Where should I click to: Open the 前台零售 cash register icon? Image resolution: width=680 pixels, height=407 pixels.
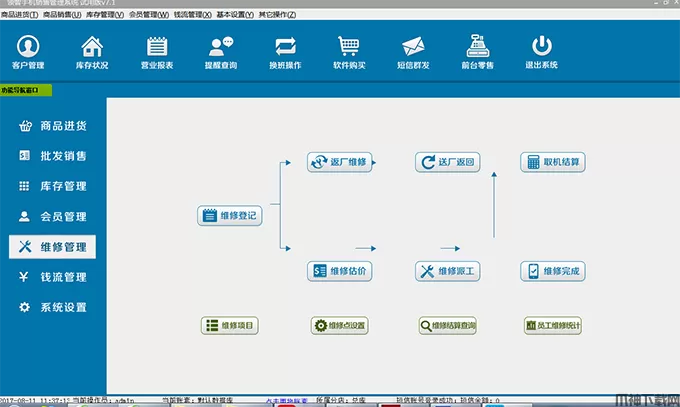tap(477, 52)
